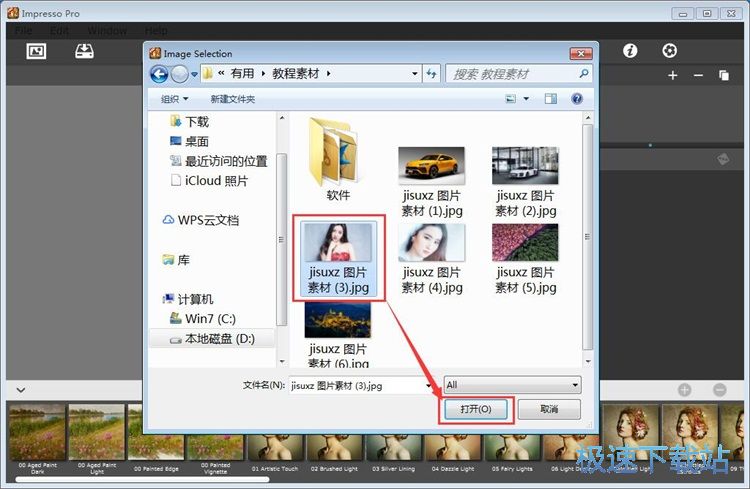This screenshot has height=489, width=750.
Task: Expand the recent locations dropdown arrow
Action: click(x=194, y=74)
